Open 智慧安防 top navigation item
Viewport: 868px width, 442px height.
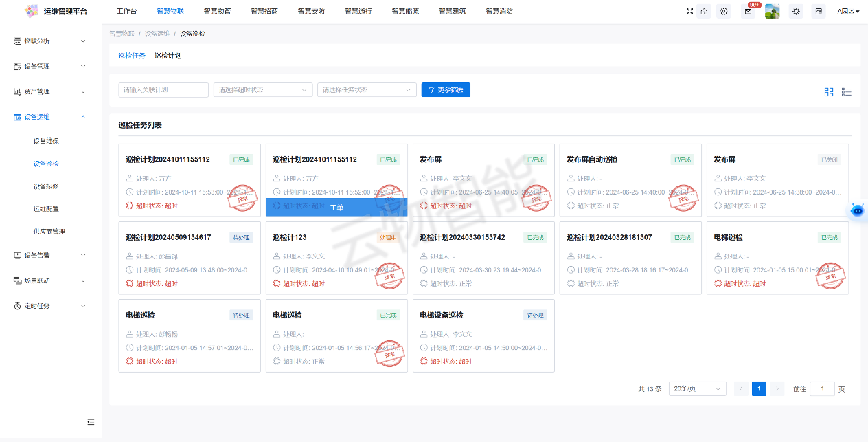[x=311, y=11]
